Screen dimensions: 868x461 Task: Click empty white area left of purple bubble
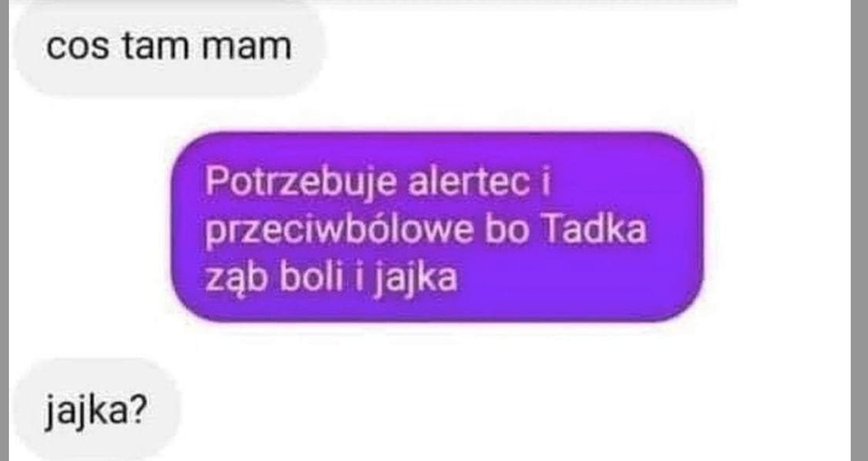(89, 227)
